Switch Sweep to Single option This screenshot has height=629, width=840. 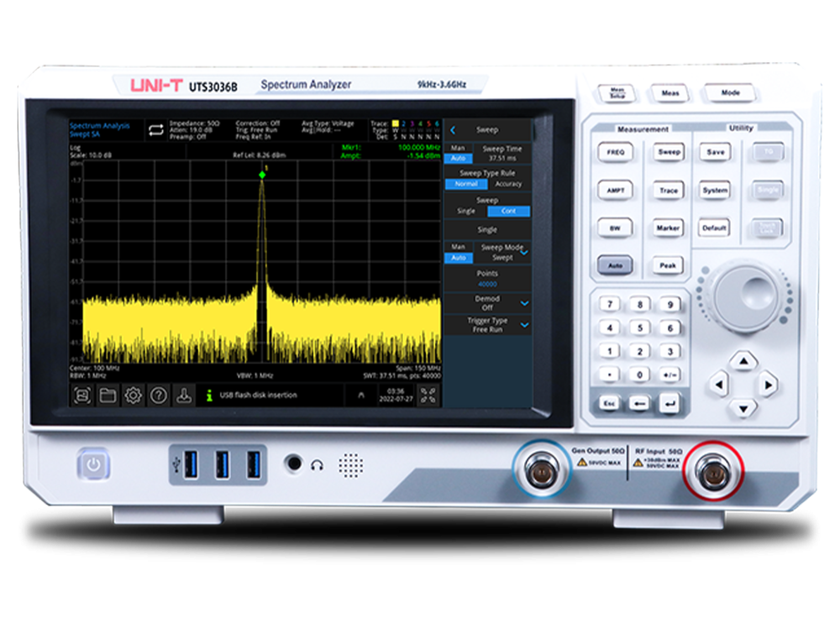(465, 212)
